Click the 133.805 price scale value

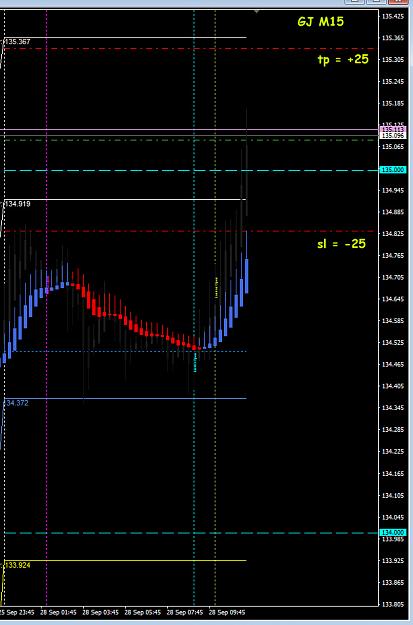(x=393, y=604)
